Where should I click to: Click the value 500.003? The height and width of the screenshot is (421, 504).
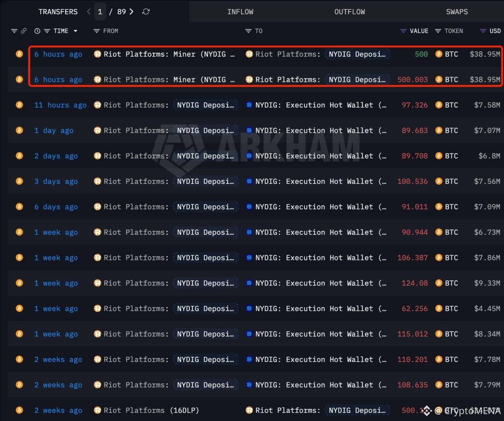click(412, 80)
